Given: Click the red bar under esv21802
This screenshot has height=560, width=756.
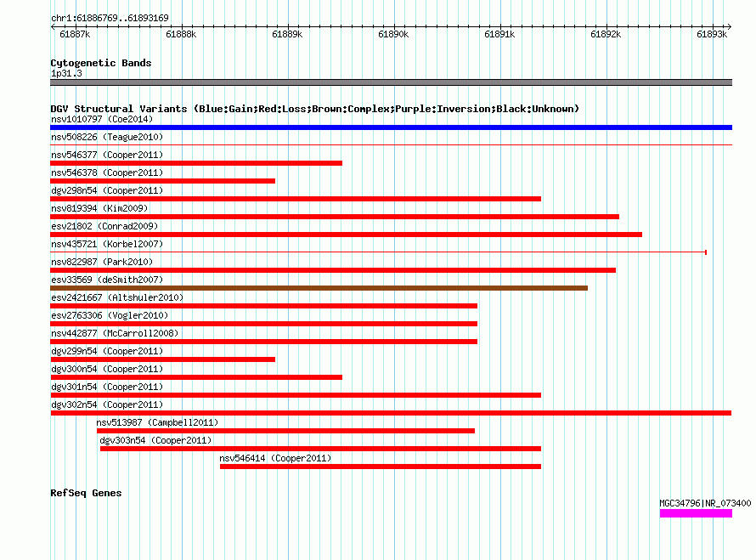Looking at the screenshot, I should [x=347, y=235].
